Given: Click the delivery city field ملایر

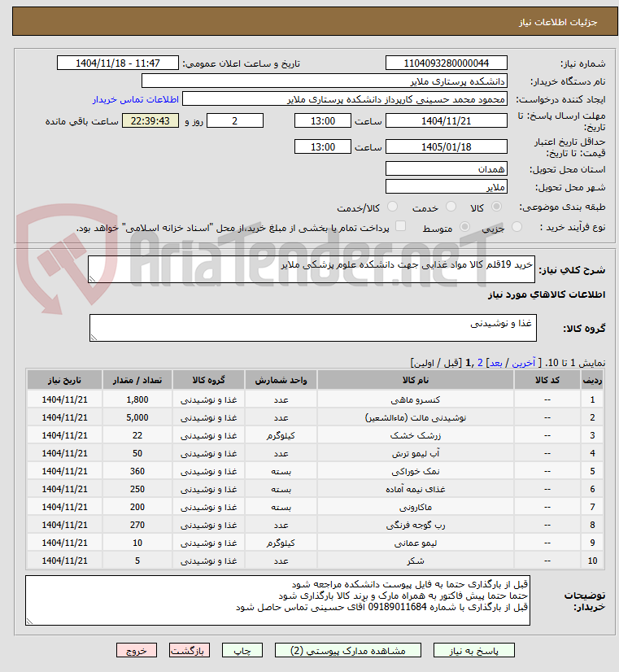Looking at the screenshot, I should point(447,186).
